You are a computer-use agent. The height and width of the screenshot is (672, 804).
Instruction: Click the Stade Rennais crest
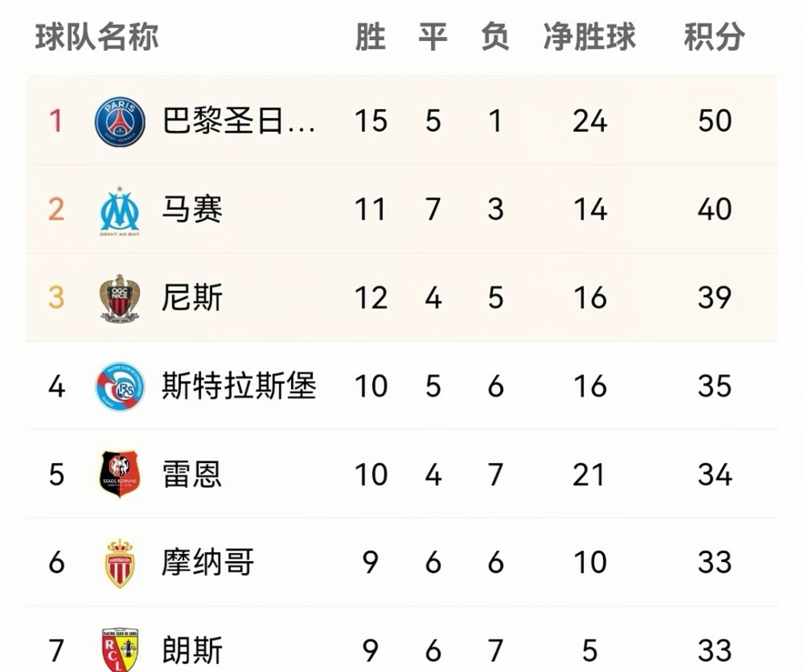120,474
